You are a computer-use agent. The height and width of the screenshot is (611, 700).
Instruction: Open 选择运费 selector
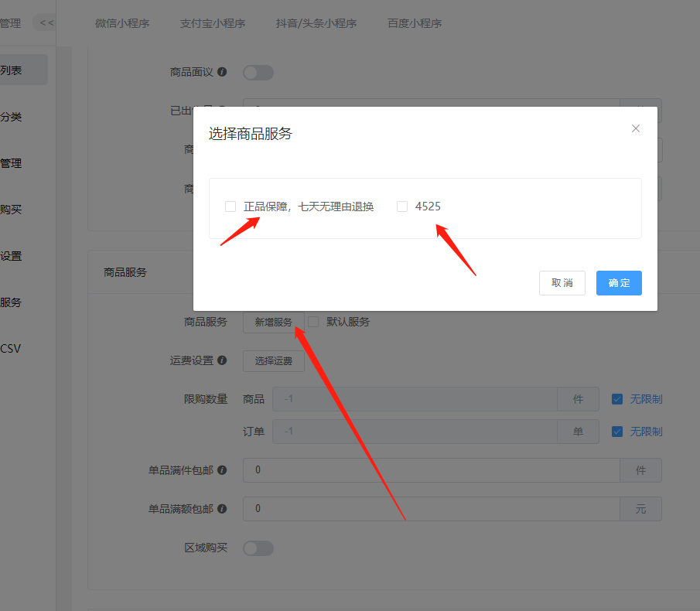[x=274, y=360]
